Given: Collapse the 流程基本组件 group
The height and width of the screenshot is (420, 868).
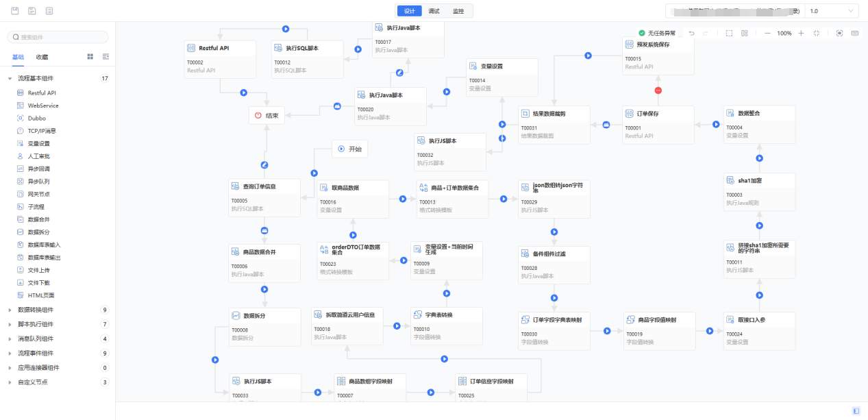Looking at the screenshot, I should click(10, 79).
